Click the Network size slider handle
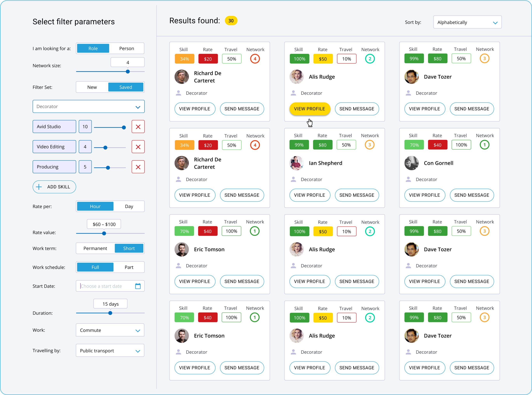This screenshot has height=395, width=532. (x=128, y=71)
